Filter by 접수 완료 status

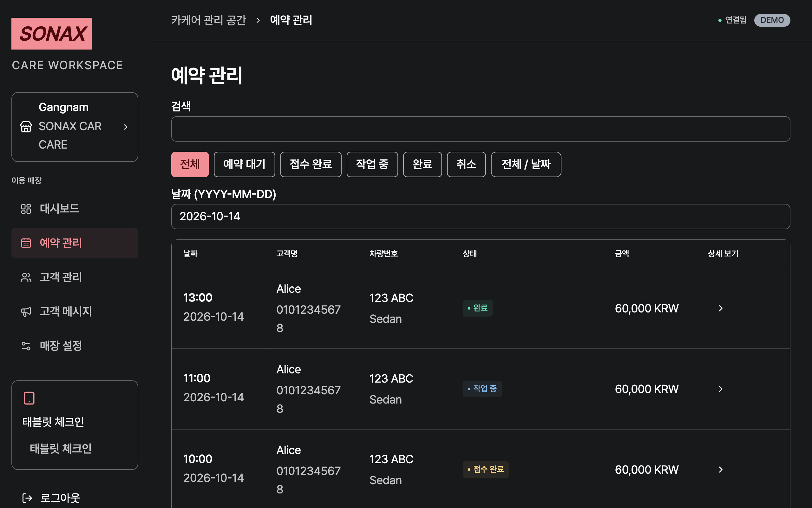311,164
